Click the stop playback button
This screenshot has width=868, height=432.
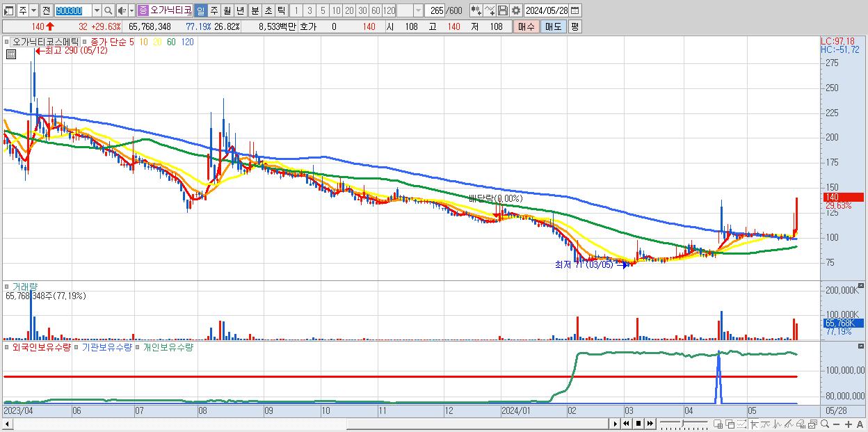tap(638, 424)
